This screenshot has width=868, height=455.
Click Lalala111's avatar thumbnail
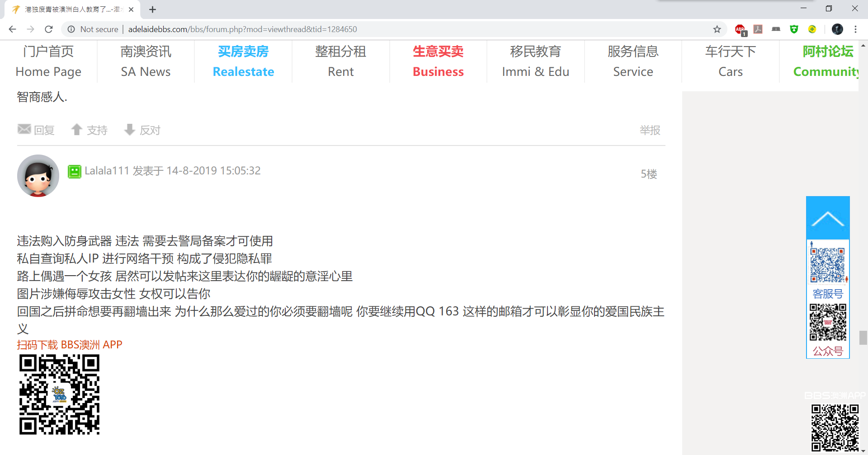tap(38, 176)
